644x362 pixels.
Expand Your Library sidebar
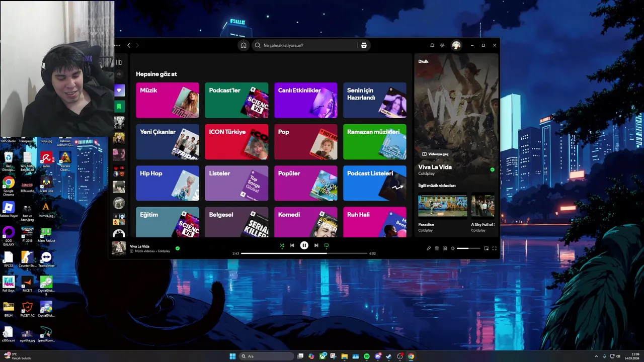coord(119,62)
